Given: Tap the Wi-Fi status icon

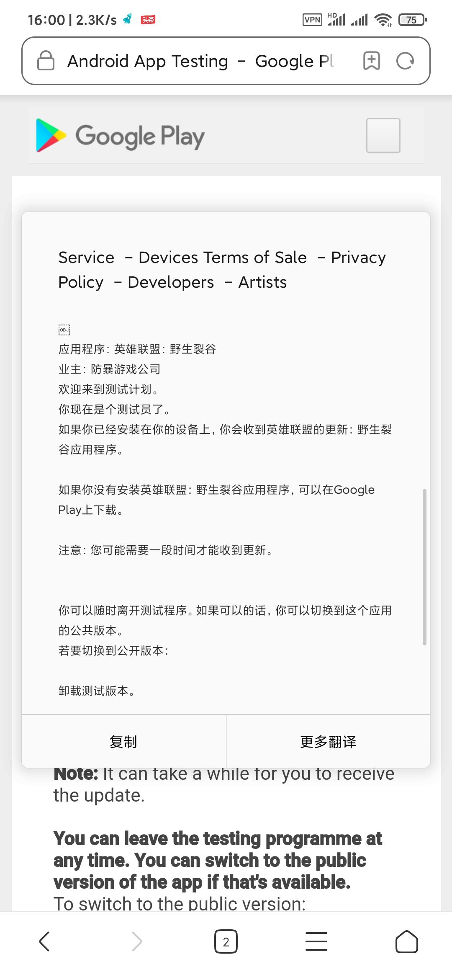Looking at the screenshot, I should (x=383, y=20).
